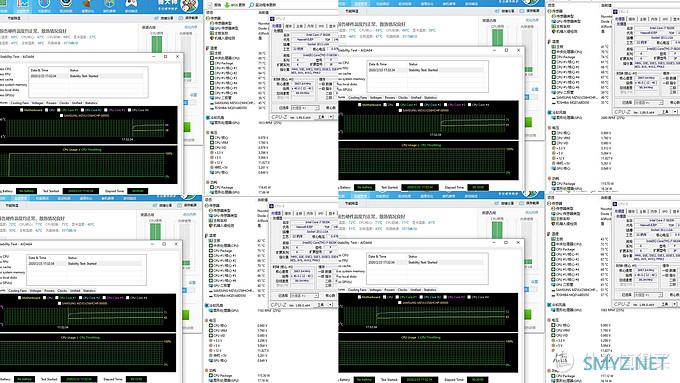Toggle the SAMSUNG drive checkbox in upper-left graph
Viewport: 680px width, 383px height.
tap(61, 115)
